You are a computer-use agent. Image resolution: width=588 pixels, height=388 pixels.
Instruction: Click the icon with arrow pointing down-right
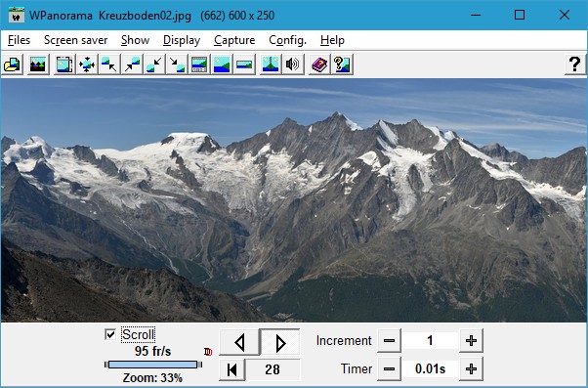(x=177, y=65)
